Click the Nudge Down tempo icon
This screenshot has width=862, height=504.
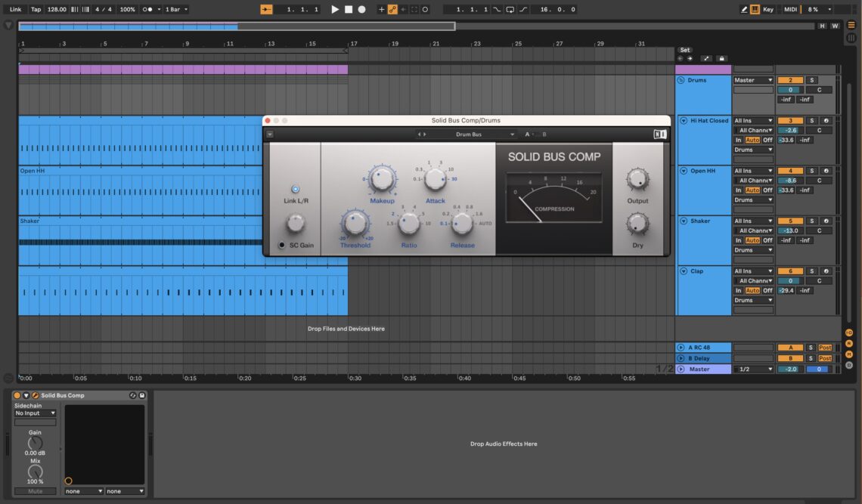click(x=74, y=9)
